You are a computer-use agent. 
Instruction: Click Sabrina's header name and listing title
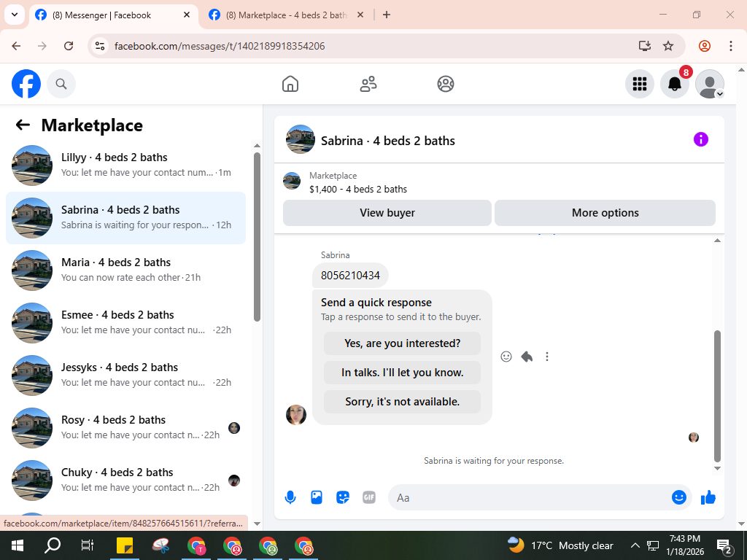pos(388,141)
